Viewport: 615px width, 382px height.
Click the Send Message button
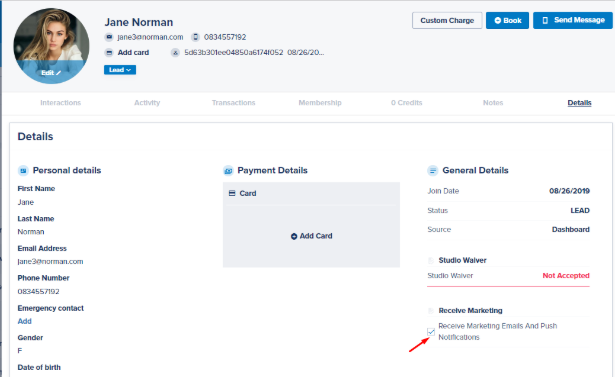point(573,20)
